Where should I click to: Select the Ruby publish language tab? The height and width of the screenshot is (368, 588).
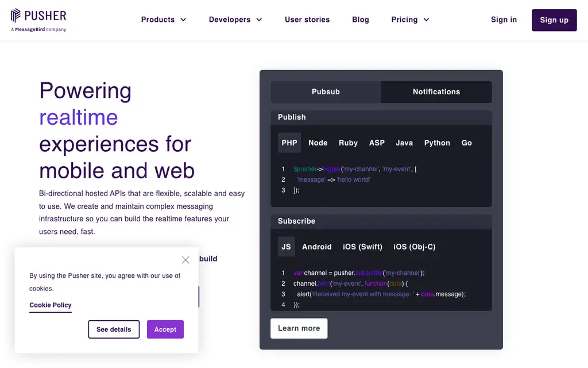[348, 143]
